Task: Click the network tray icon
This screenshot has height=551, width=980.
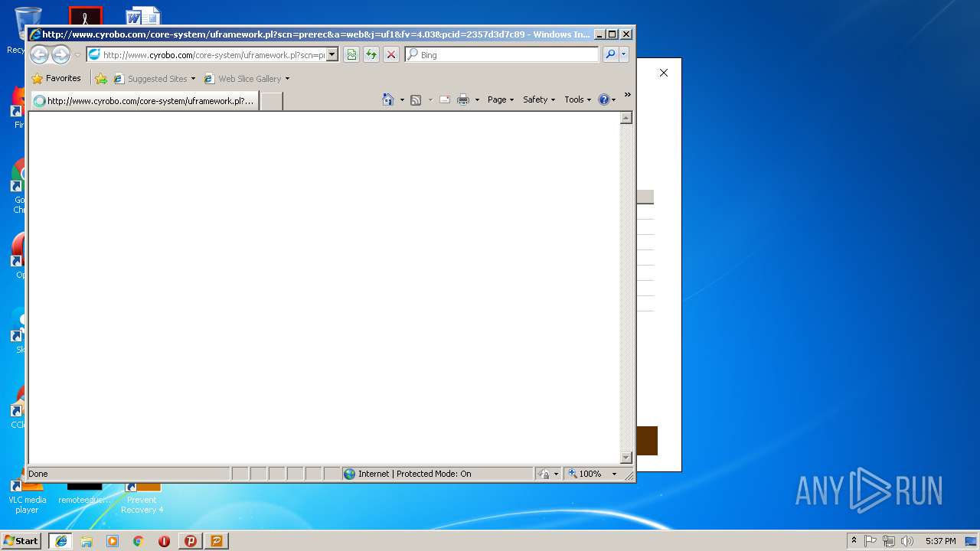Action: (889, 540)
